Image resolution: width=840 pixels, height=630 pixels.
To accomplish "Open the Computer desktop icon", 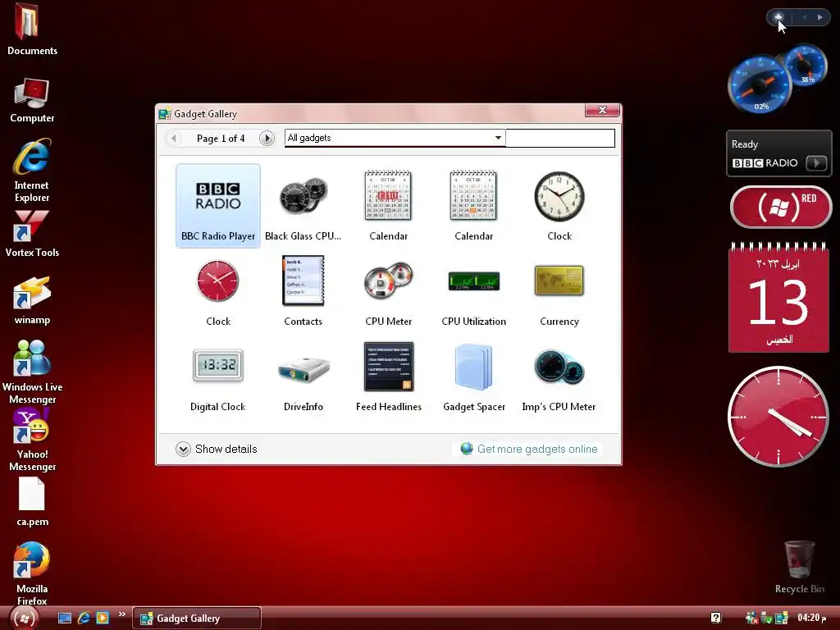I will [32, 101].
